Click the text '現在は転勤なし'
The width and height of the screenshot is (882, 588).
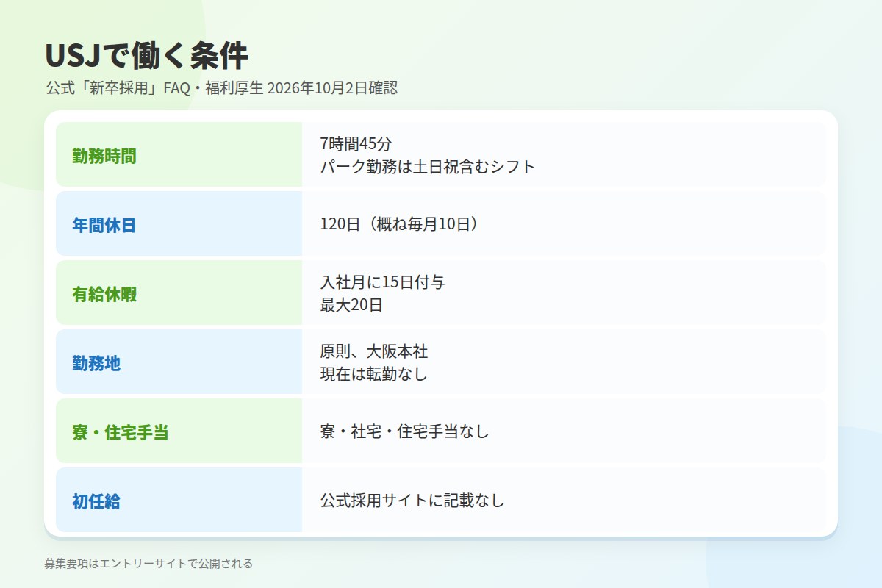[x=374, y=374]
